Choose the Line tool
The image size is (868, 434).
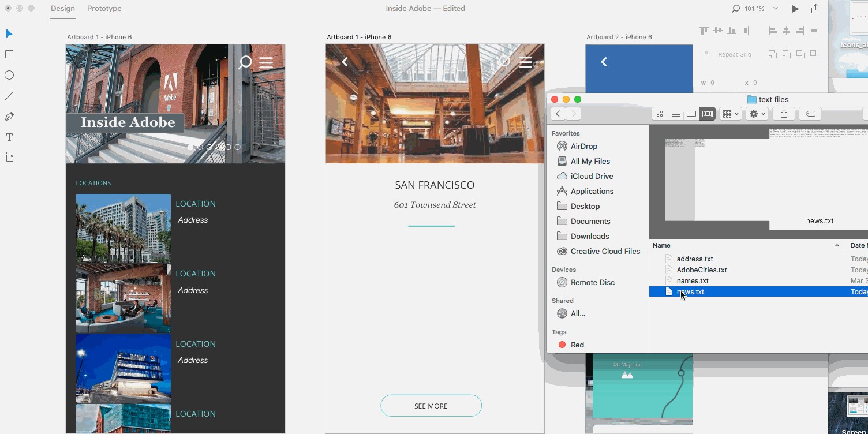9,96
